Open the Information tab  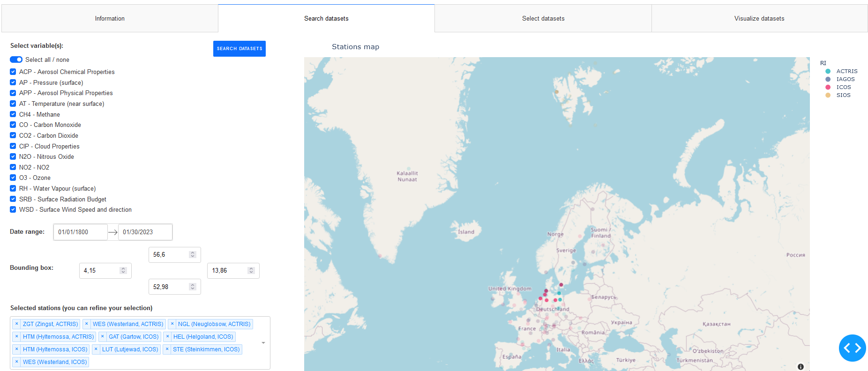click(110, 19)
